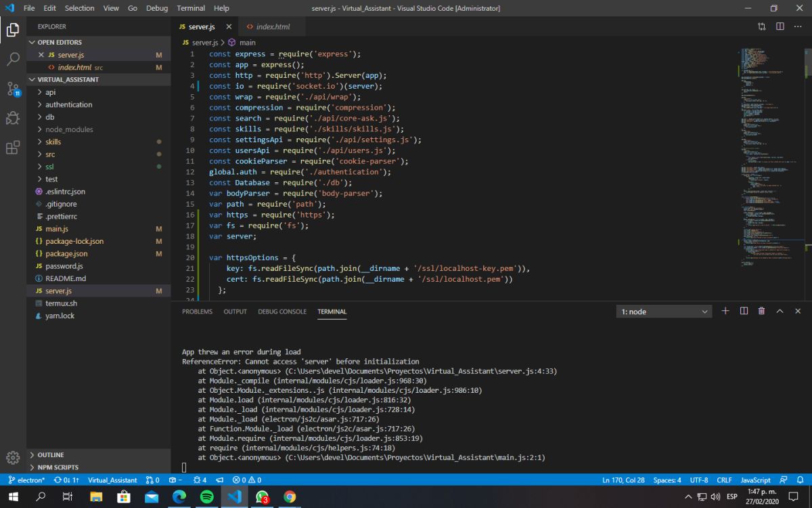Open the Extensions view
The image size is (812, 508).
13,148
